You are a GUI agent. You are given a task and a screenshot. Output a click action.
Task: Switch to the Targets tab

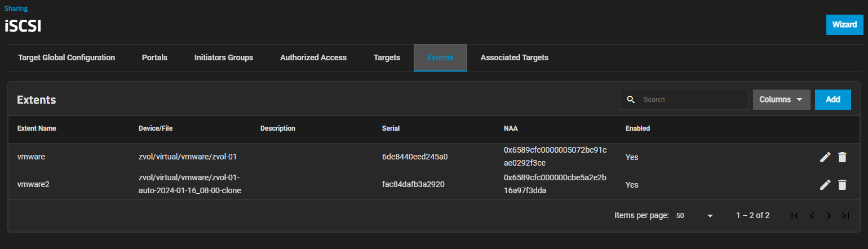[387, 57]
